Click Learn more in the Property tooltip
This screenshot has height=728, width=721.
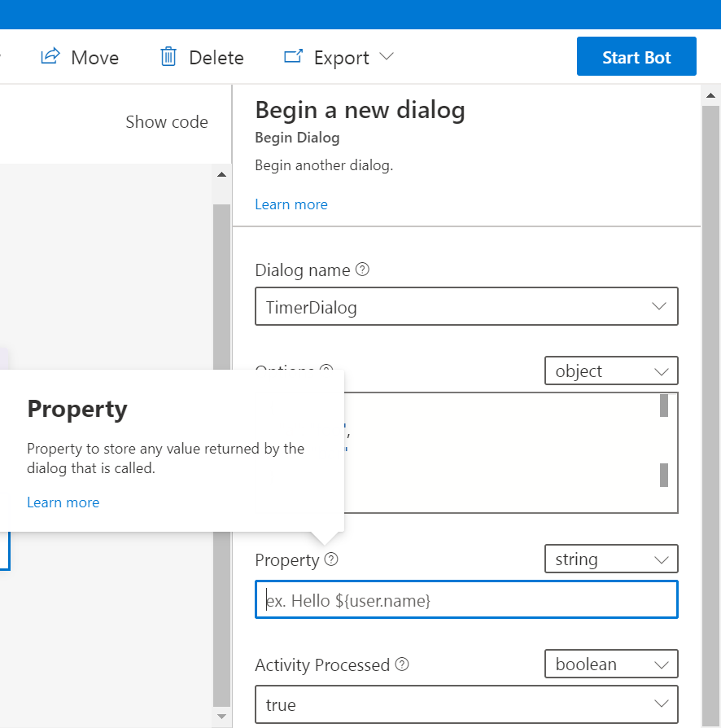coord(63,502)
